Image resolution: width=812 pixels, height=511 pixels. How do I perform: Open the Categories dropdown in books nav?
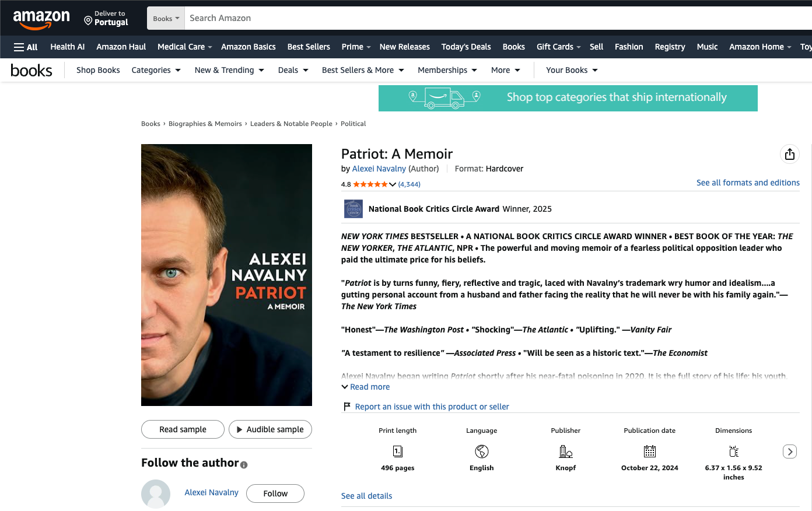tap(156, 70)
